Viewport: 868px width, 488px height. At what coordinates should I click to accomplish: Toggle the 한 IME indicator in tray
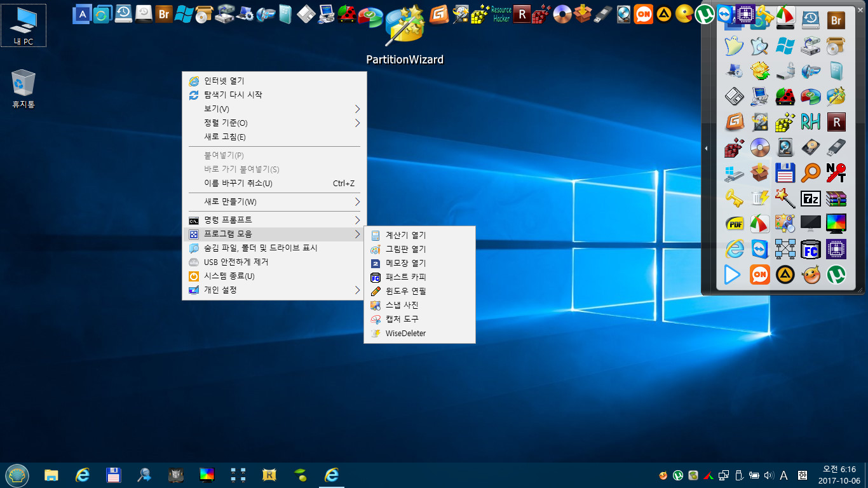point(802,475)
